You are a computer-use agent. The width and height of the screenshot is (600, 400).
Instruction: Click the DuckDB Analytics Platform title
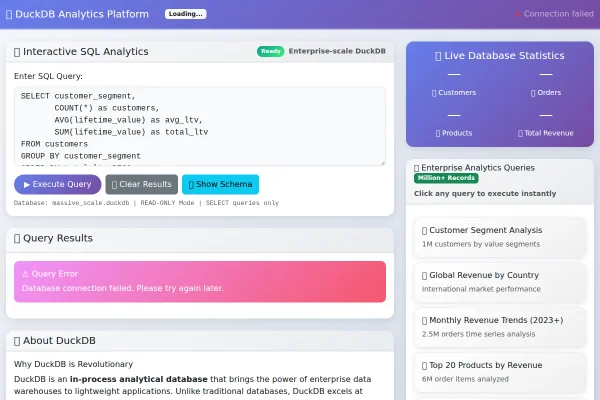(77, 14)
